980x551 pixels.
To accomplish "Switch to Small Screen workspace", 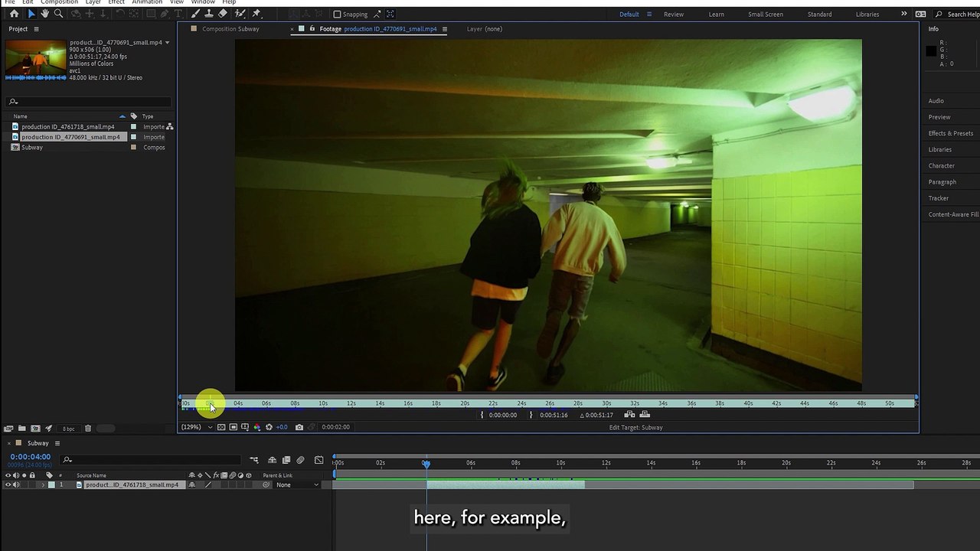I will [x=766, y=14].
